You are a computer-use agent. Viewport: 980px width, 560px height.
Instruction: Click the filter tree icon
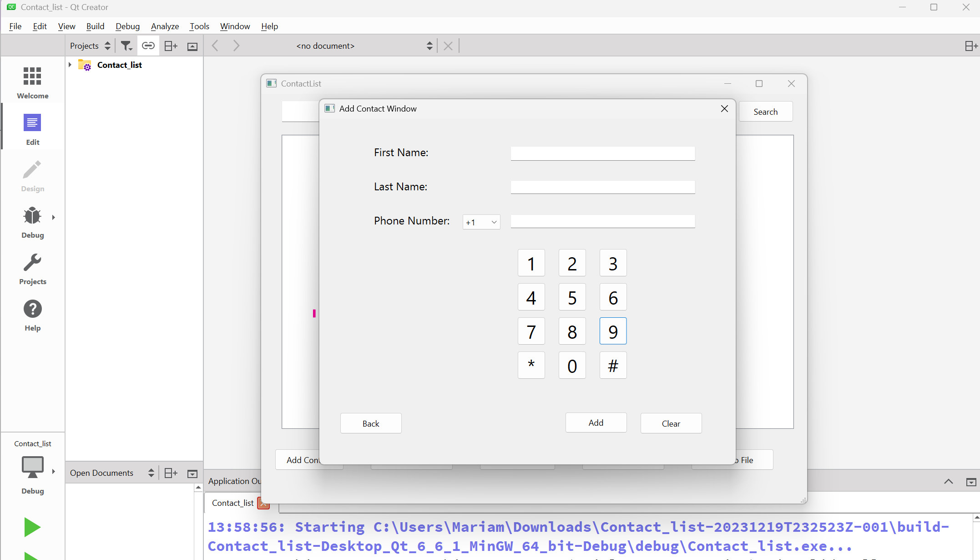click(x=126, y=46)
